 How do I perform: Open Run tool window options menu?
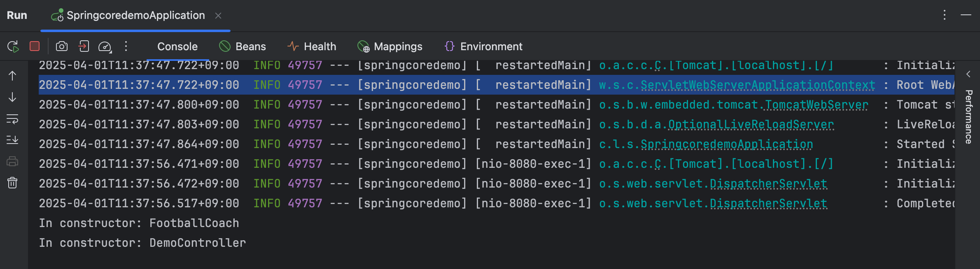click(x=945, y=15)
